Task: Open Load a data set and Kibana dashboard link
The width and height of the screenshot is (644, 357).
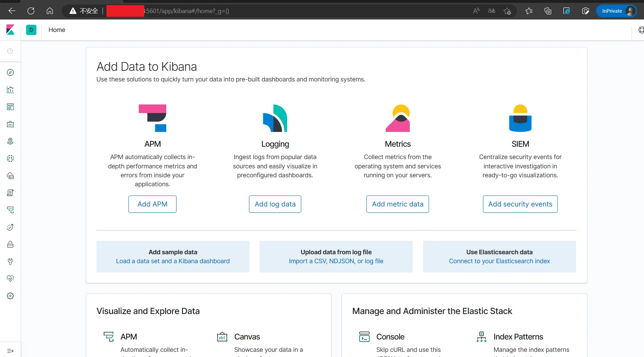Action: pyautogui.click(x=173, y=261)
